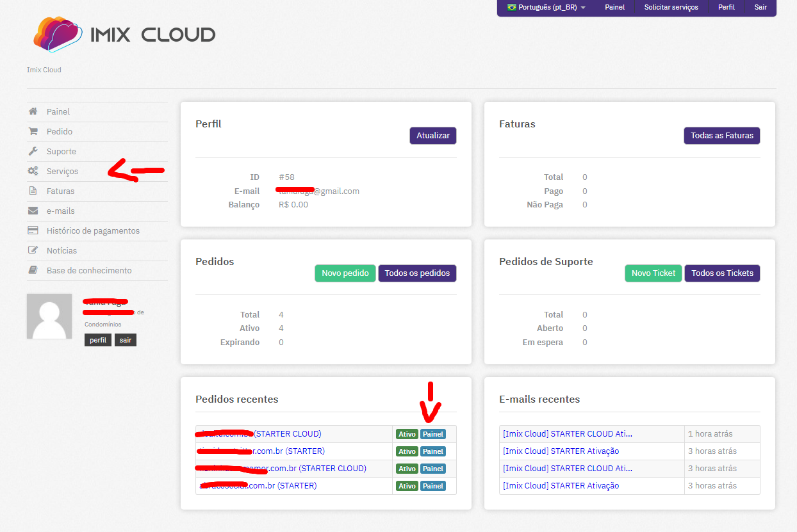Click Ativo badge on first order row
The height and width of the screenshot is (532, 797).
click(x=407, y=434)
